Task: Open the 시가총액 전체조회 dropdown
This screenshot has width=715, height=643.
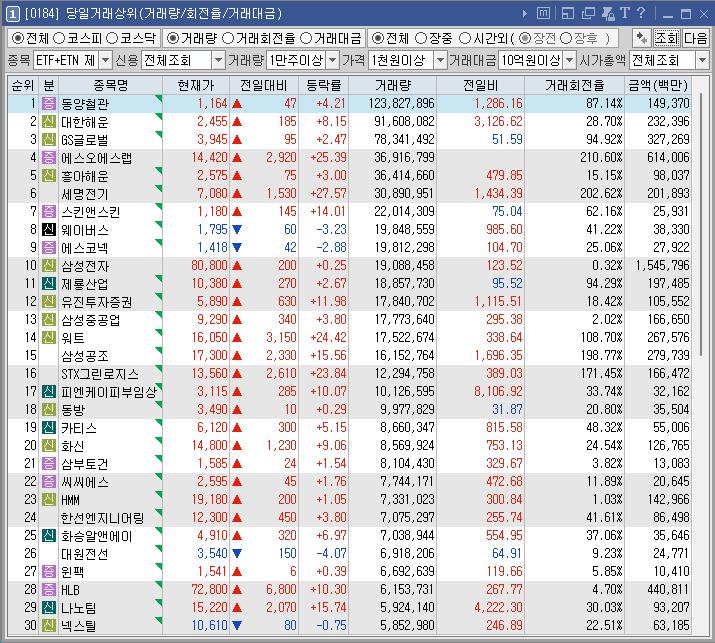Action: [702, 60]
